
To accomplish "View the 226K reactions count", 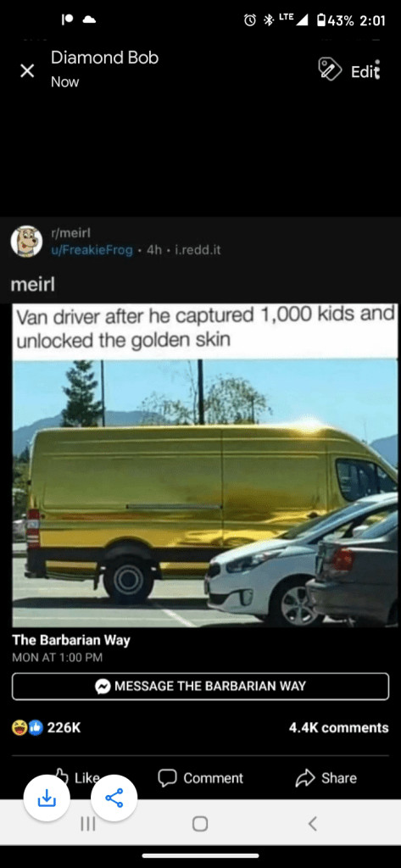I will [x=64, y=727].
